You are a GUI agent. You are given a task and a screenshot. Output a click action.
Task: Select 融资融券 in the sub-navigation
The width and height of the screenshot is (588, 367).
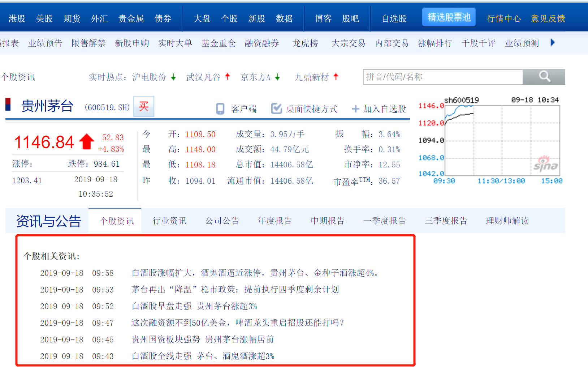pos(262,43)
